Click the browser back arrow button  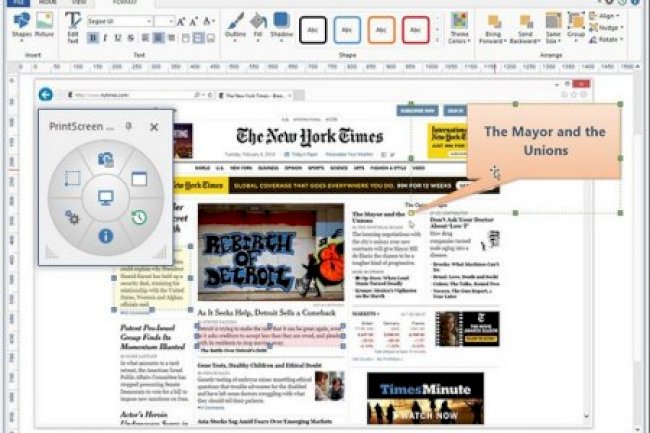coord(46,94)
